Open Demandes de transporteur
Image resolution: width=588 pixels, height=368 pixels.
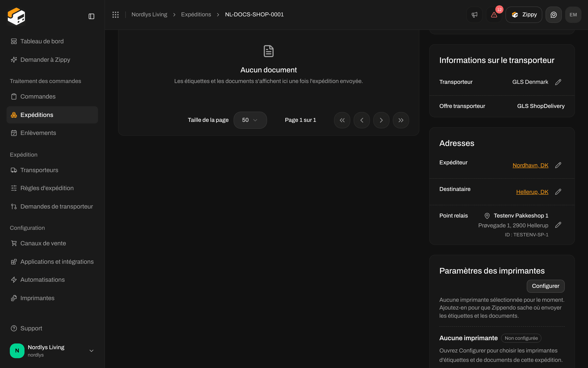coord(52,206)
